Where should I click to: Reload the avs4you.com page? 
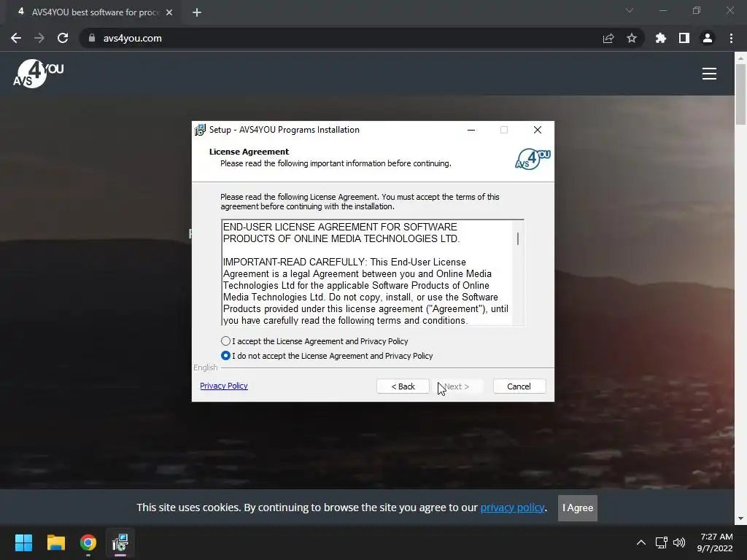[x=63, y=38]
